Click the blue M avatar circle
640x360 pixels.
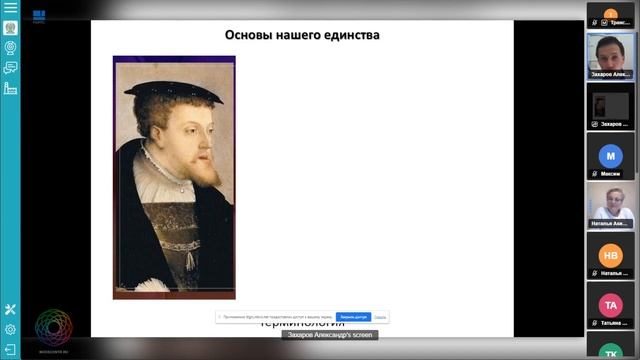(611, 156)
